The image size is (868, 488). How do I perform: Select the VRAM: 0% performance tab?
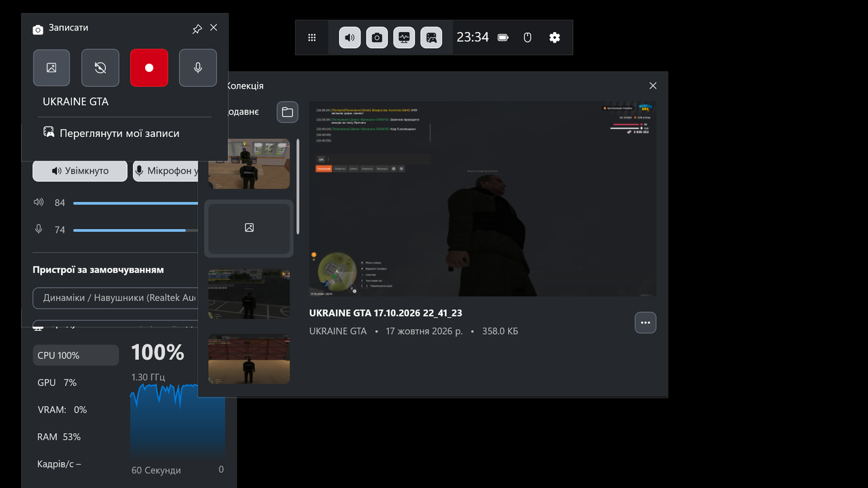(x=76, y=409)
